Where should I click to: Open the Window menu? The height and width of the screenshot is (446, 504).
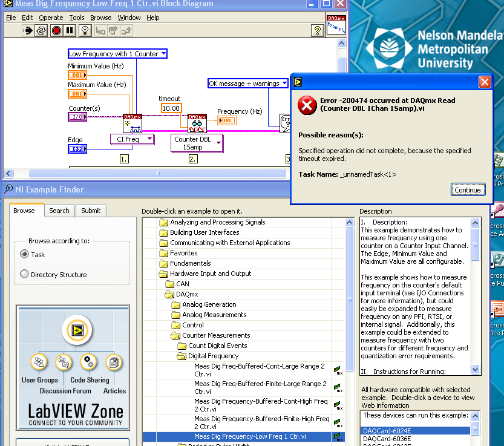click(x=129, y=18)
